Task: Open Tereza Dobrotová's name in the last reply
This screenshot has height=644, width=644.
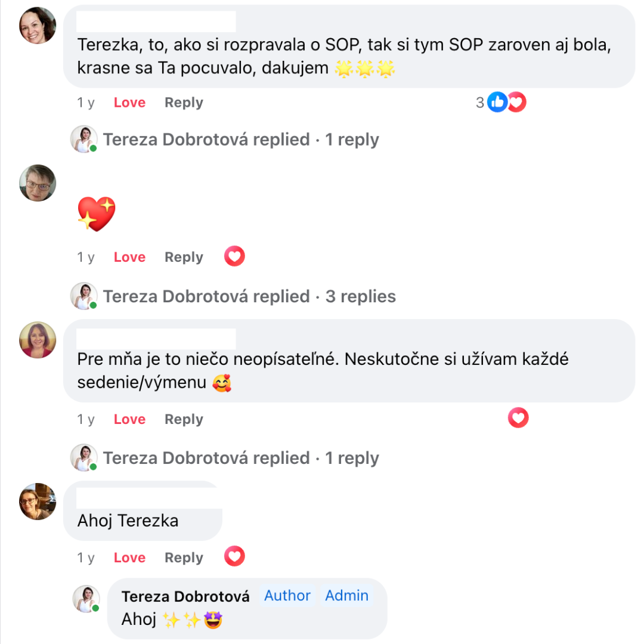Action: coord(185,596)
